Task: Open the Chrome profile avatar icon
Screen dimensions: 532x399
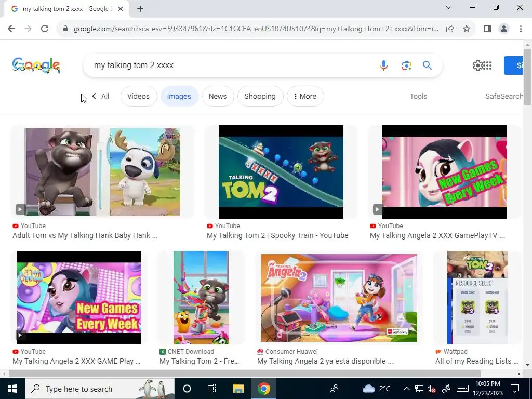Action: [504, 29]
